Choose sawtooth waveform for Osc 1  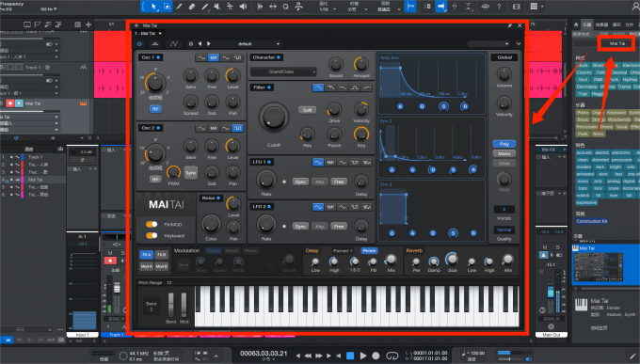point(214,57)
